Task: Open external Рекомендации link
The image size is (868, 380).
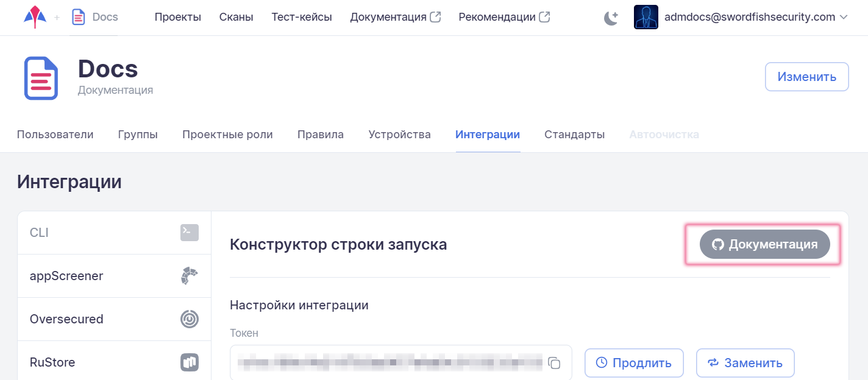Action: [x=504, y=17]
